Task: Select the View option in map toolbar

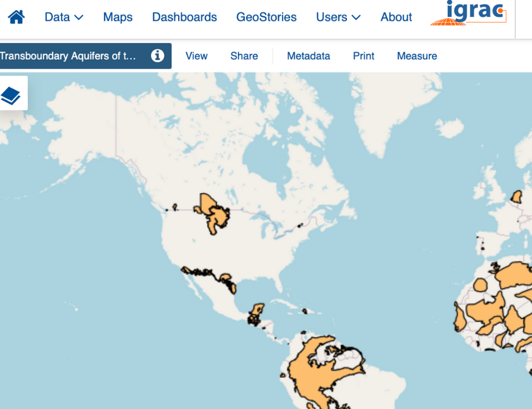Action: click(197, 56)
